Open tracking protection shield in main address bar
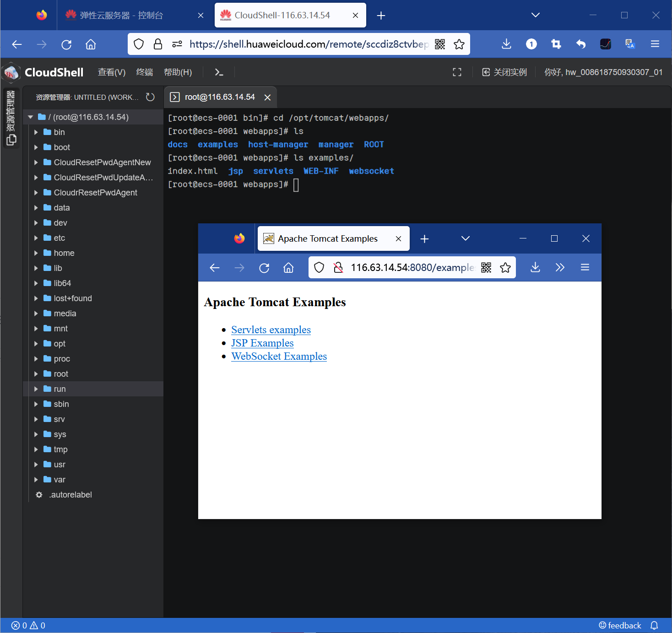Viewport: 672px width, 633px height. click(x=139, y=44)
